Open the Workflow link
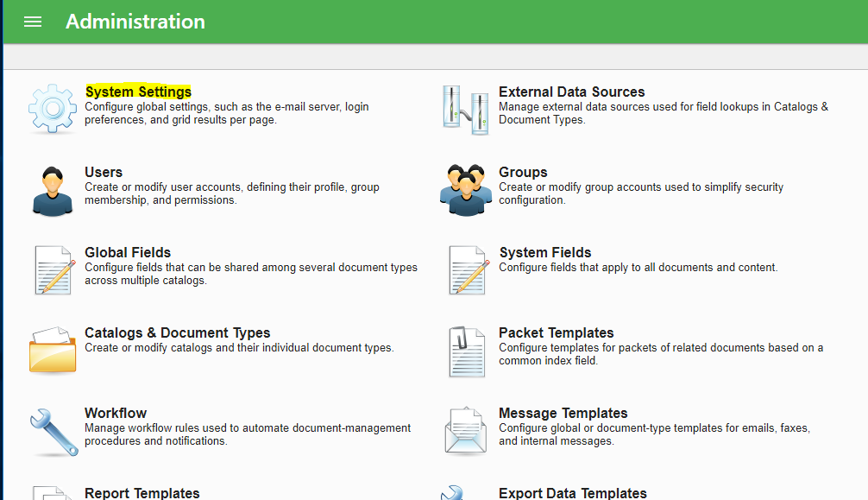Screen dimensions: 868x500 click(x=116, y=413)
